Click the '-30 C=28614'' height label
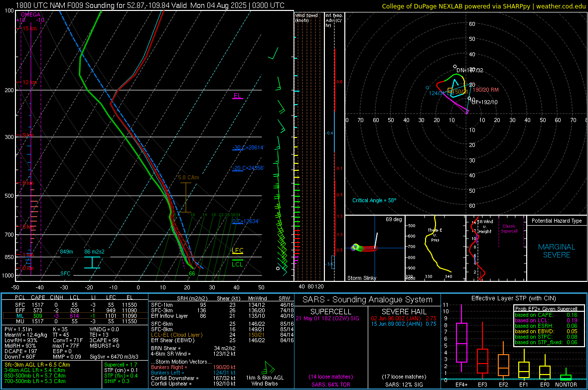 [x=248, y=147]
